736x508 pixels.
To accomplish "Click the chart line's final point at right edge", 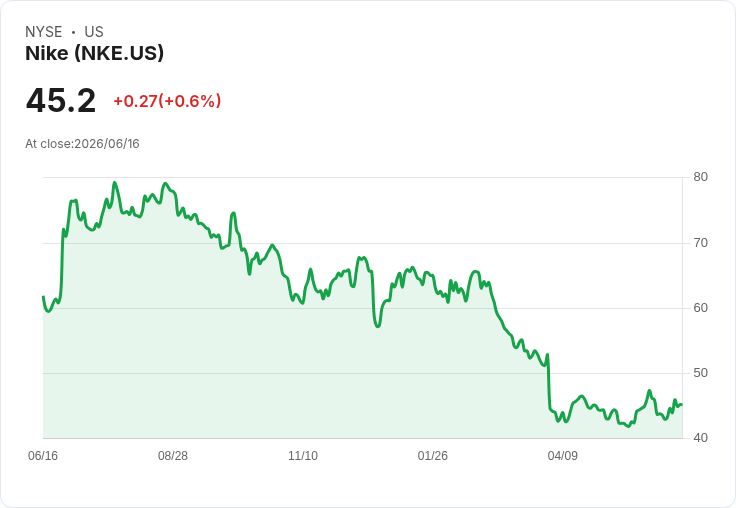I will pyautogui.click(x=682, y=405).
